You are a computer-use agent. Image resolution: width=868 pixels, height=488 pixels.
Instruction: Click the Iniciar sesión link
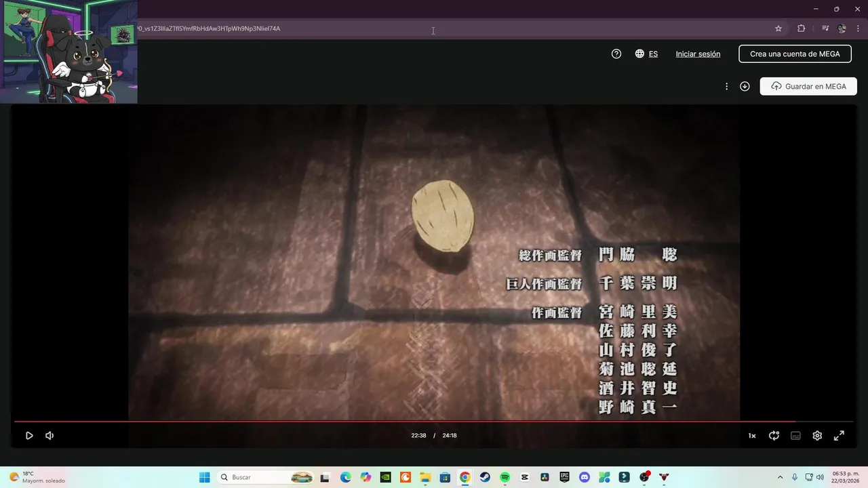(x=698, y=54)
